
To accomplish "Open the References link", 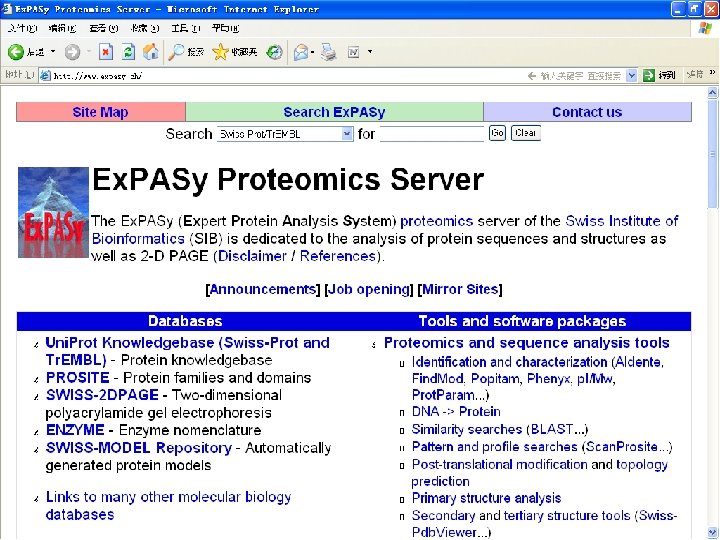I will pyautogui.click(x=338, y=256).
